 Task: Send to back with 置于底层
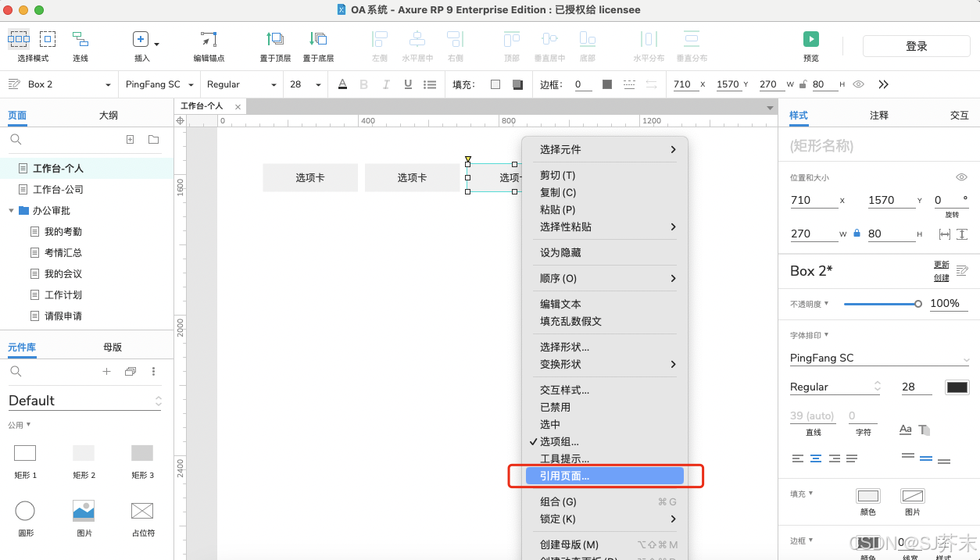click(318, 46)
